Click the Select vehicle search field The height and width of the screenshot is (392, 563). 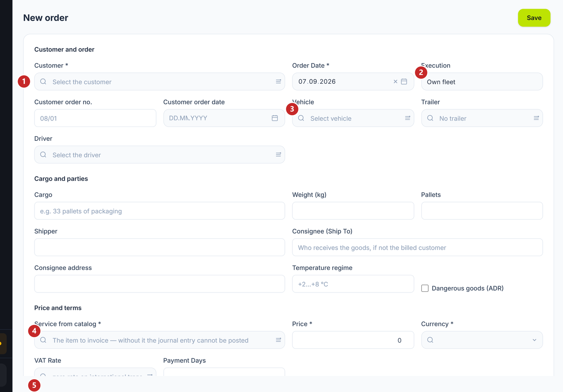pyautogui.click(x=353, y=118)
